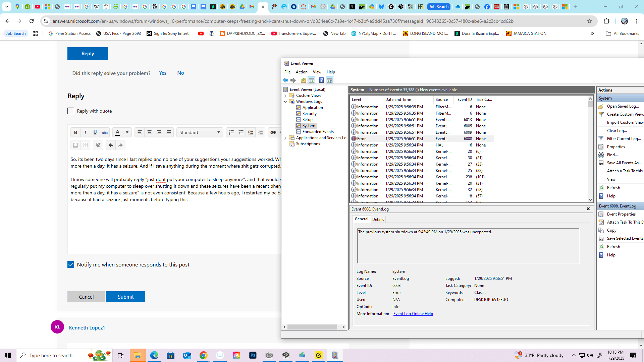Image resolution: width=644 pixels, height=362 pixels.
Task: Click the Cancel button
Action: click(86, 297)
